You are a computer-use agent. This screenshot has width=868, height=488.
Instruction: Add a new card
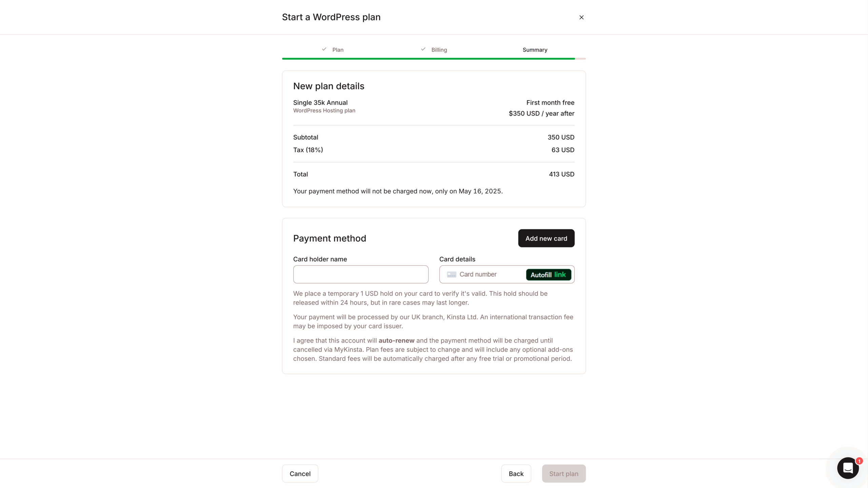click(x=546, y=238)
